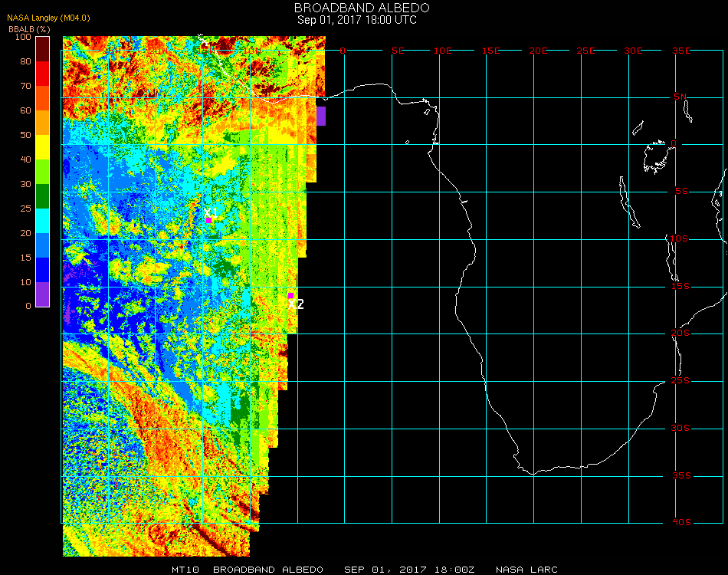Screen dimensions: 728x575
Task: Click the 20S latitude label
Action: click(680, 333)
